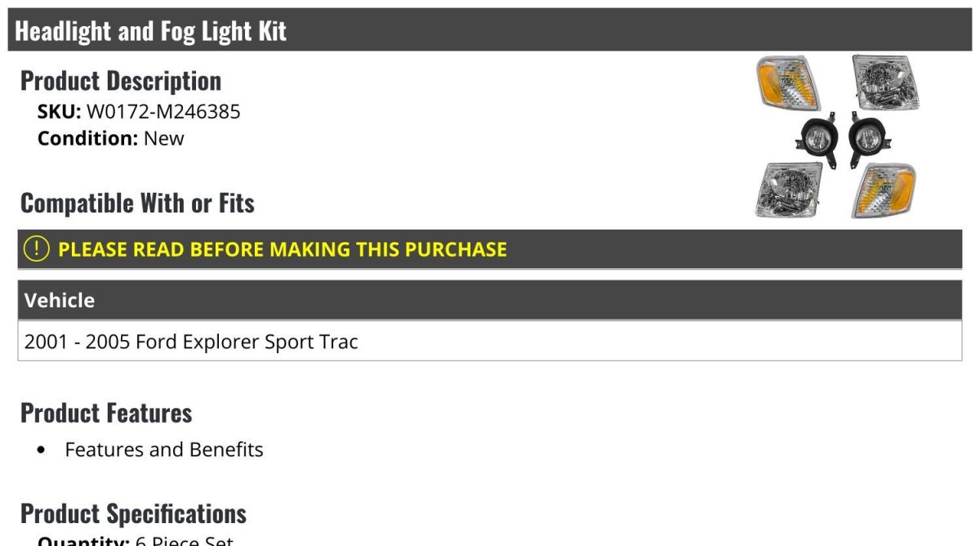Click the Vehicle table column header
Viewport: 980px width, 546px height.
pyautogui.click(x=490, y=300)
